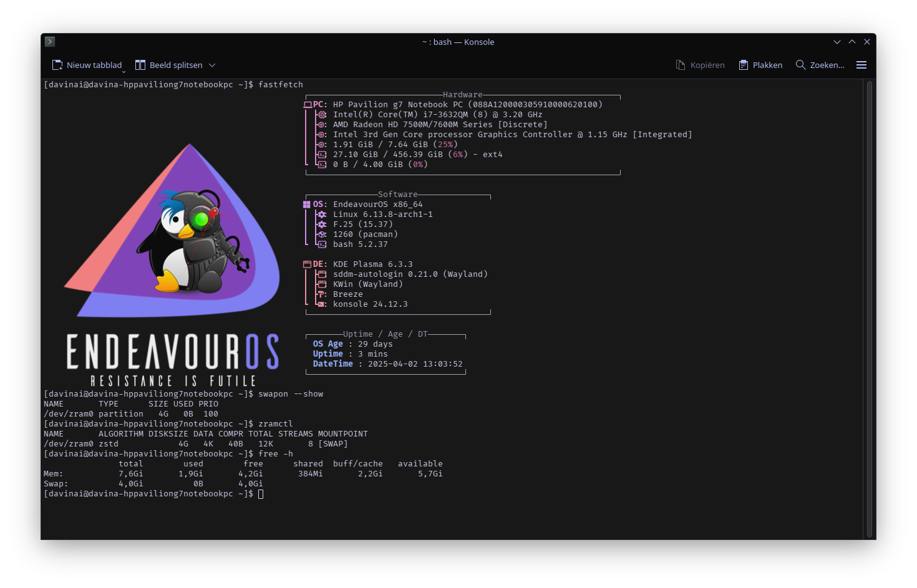Click the 'fastfetch' command text
The width and height of the screenshot is (917, 588).
[x=281, y=85]
